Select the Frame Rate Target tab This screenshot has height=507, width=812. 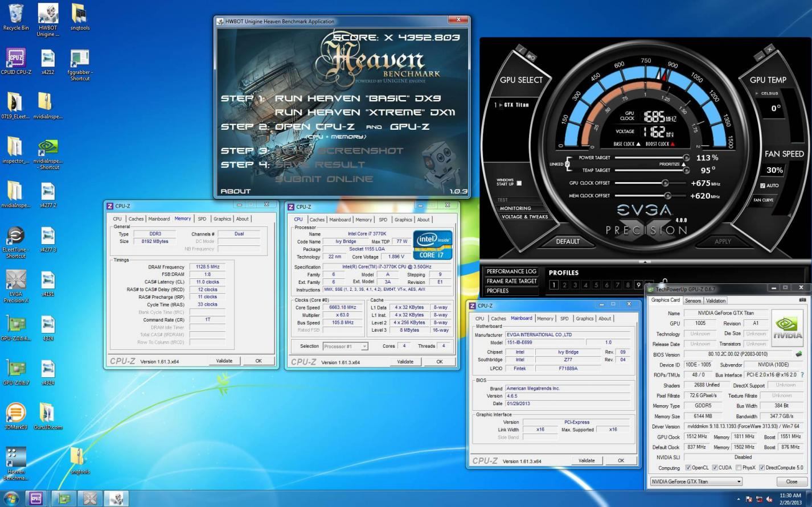pyautogui.click(x=511, y=281)
